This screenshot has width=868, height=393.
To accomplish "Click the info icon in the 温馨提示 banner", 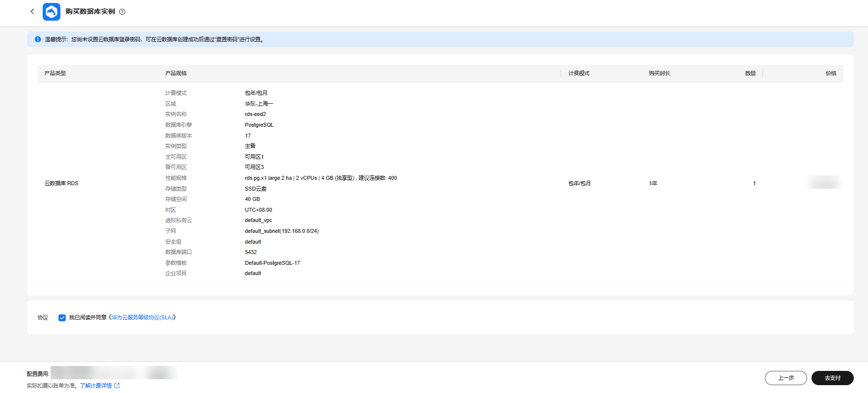I will (38, 39).
